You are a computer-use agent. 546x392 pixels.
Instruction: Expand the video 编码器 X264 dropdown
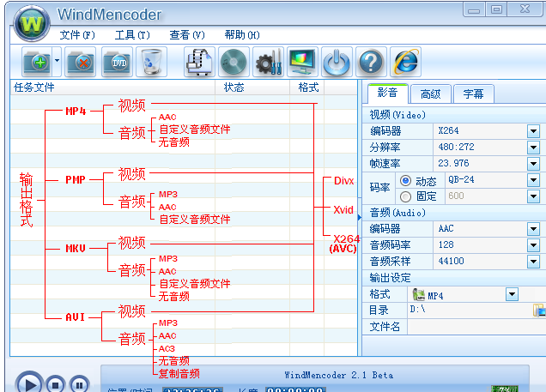pos(533,131)
